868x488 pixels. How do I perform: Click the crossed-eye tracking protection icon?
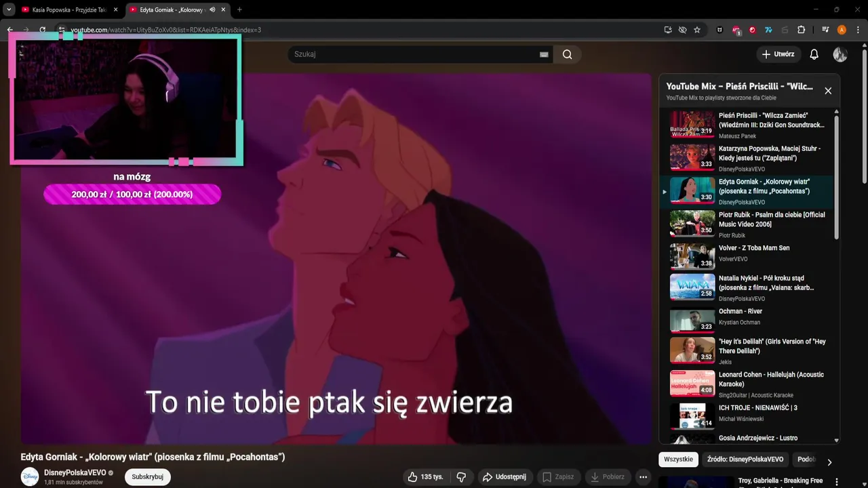click(x=682, y=30)
